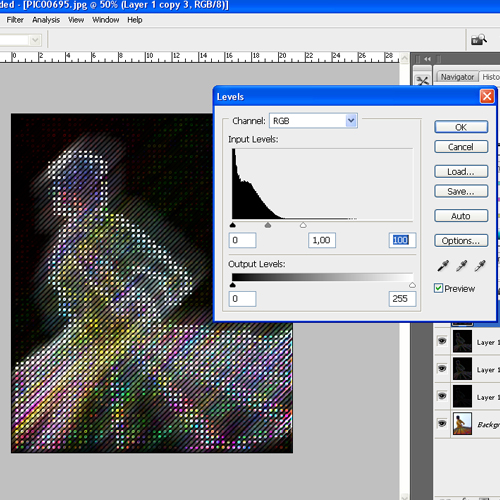The image size is (500, 500).
Task: Click Cancel in the Levels dialog
Action: point(461,147)
